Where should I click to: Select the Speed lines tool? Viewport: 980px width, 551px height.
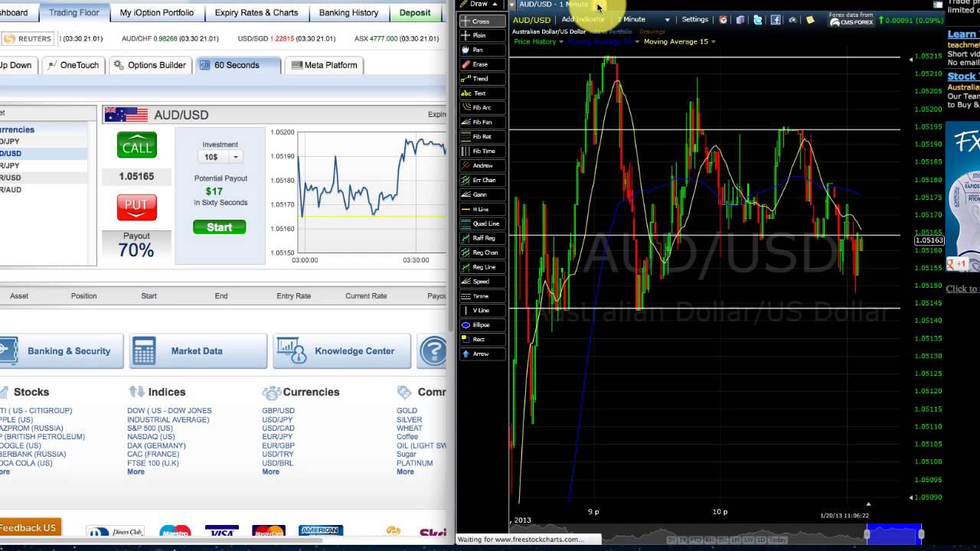pos(482,282)
